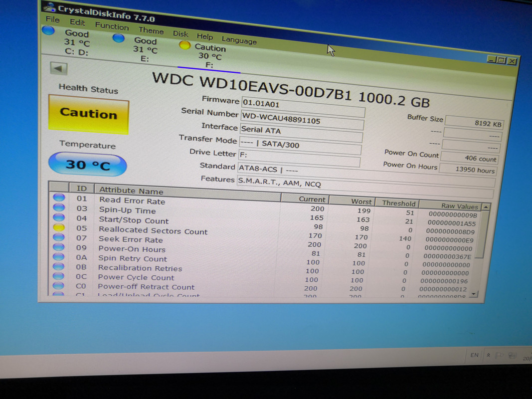Open the Disk menu
The height and width of the screenshot is (399, 532).
pos(180,33)
